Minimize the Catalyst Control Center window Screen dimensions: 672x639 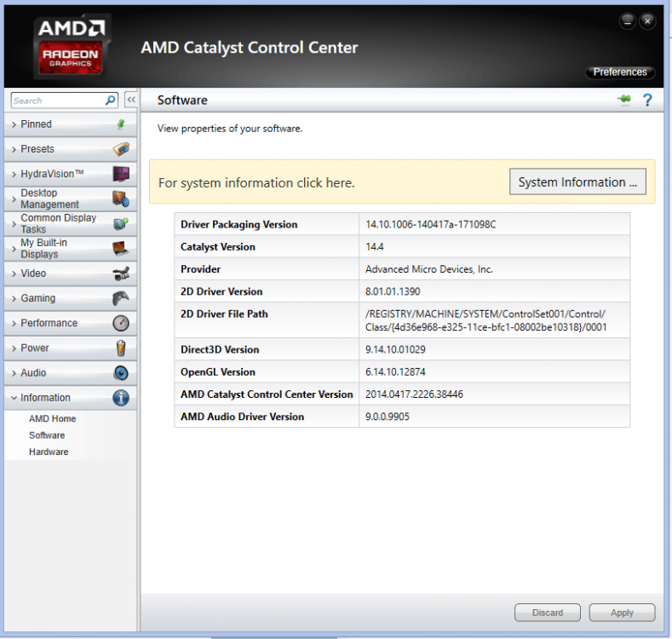click(x=628, y=21)
